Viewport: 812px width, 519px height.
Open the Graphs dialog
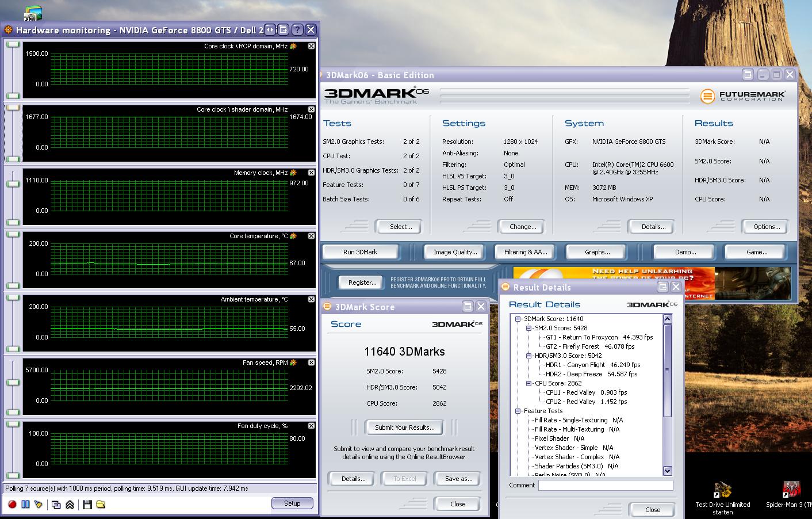click(597, 252)
